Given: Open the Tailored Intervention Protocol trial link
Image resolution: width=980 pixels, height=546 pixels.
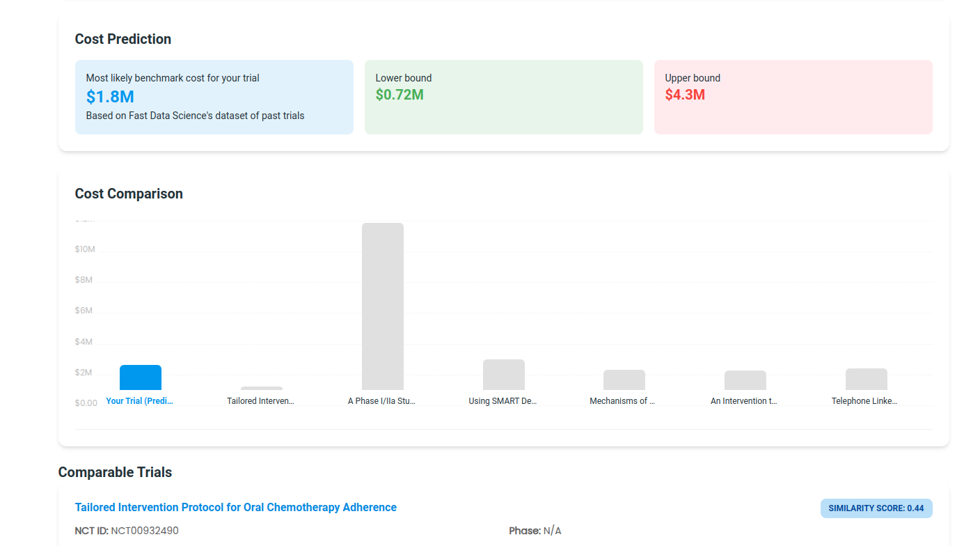Looking at the screenshot, I should (x=236, y=507).
